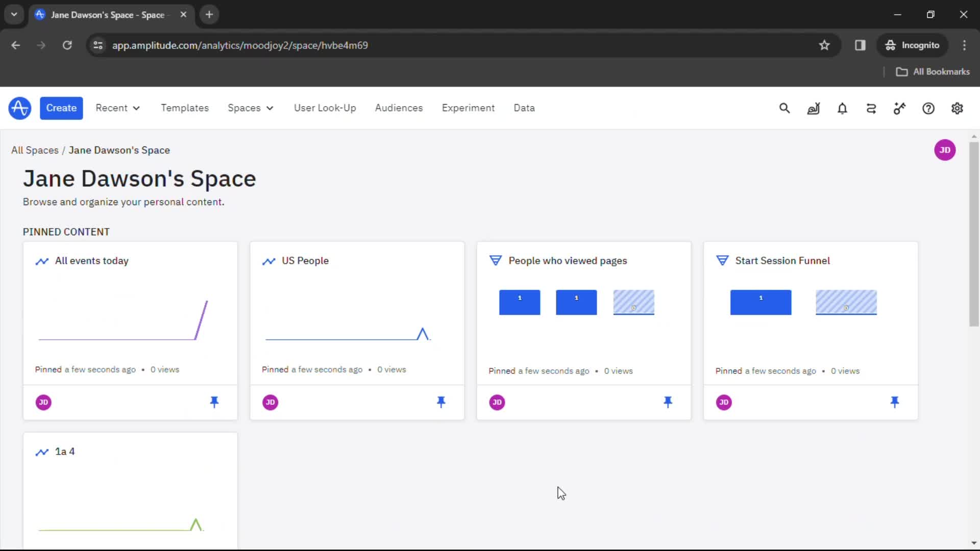Click the Amplitude logo icon
980x551 pixels.
pyautogui.click(x=19, y=108)
